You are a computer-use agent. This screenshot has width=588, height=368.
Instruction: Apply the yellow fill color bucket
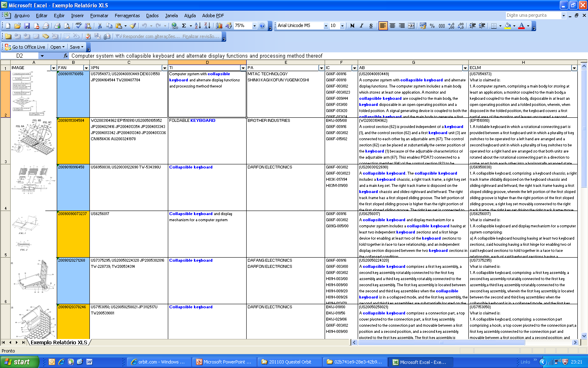click(508, 25)
